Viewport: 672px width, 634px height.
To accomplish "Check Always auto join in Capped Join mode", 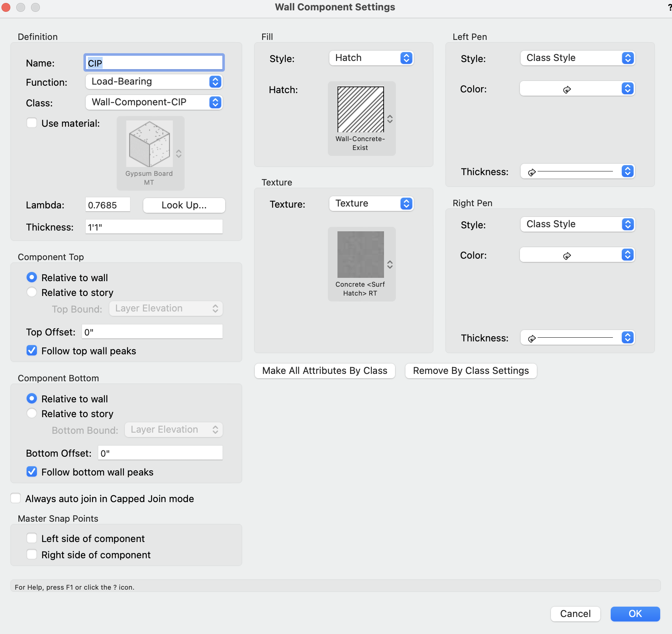I will pos(16,498).
